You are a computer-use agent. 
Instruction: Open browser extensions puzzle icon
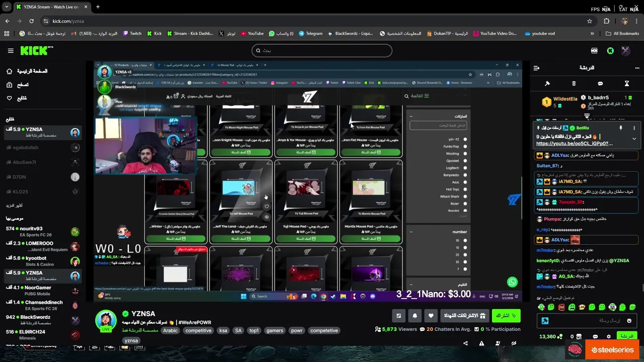tap(606, 21)
